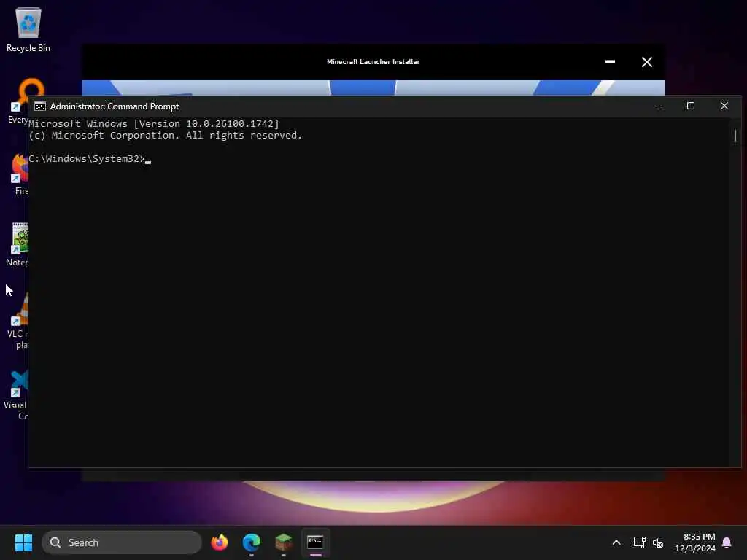747x560 pixels.
Task: Open the Recycle Bin desktop icon
Action: (28, 29)
